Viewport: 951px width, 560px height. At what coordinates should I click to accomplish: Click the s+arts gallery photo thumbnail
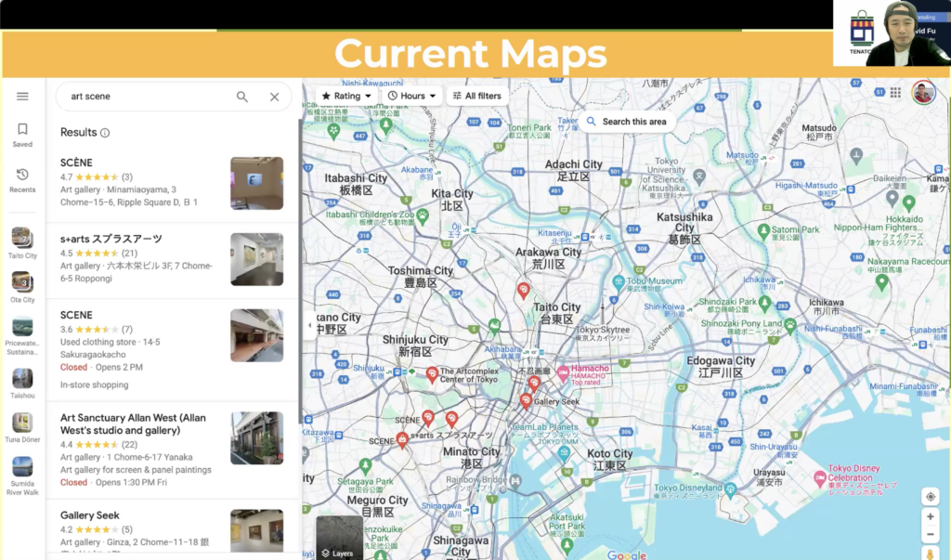(256, 259)
